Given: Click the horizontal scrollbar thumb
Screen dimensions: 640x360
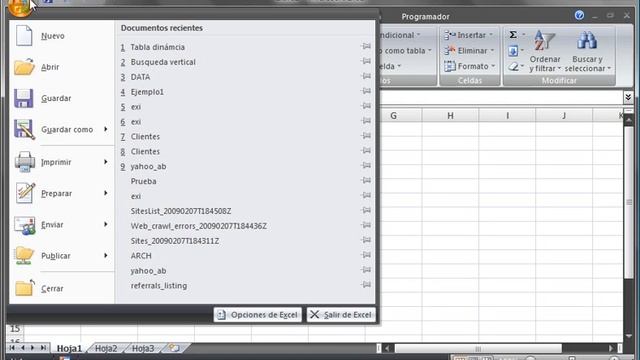Looking at the screenshot, I should [x=478, y=348].
